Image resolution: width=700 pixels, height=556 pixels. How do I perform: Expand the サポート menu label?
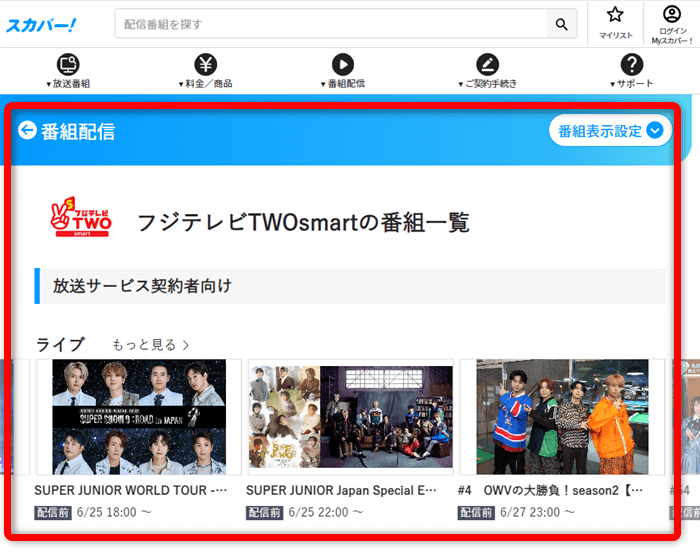click(x=632, y=84)
